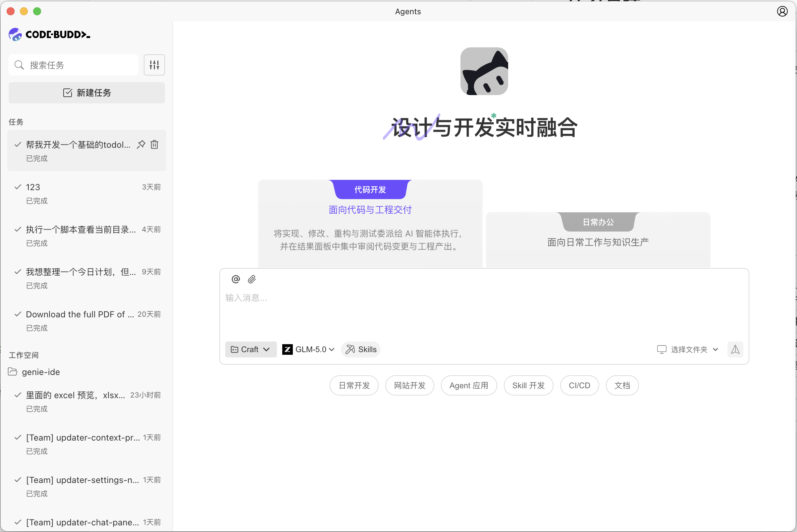Click the 新建任务 button
The width and height of the screenshot is (797, 532).
click(86, 93)
